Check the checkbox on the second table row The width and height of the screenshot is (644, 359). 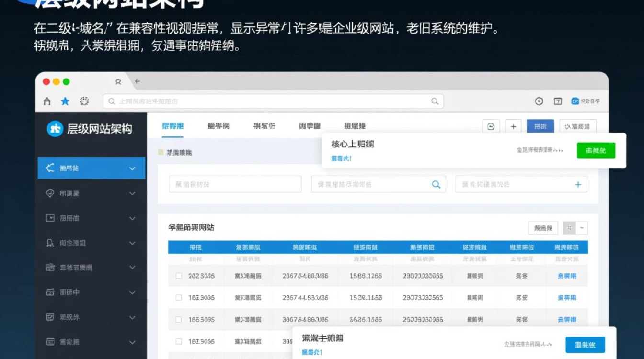[179, 297]
